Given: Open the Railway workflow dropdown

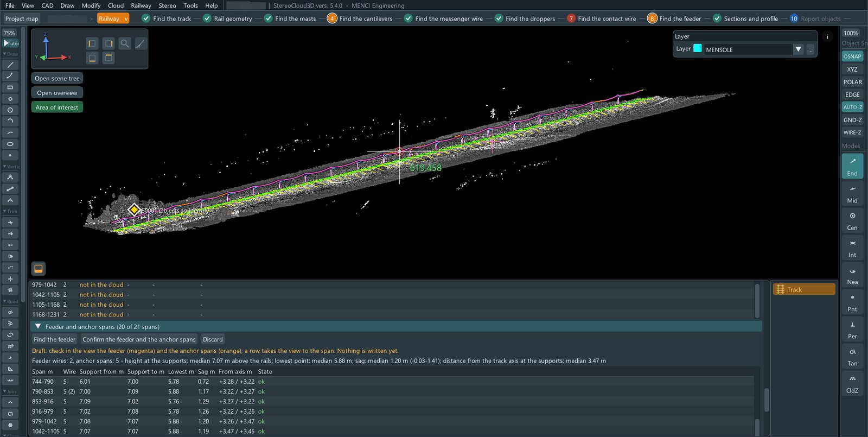Looking at the screenshot, I should (113, 18).
